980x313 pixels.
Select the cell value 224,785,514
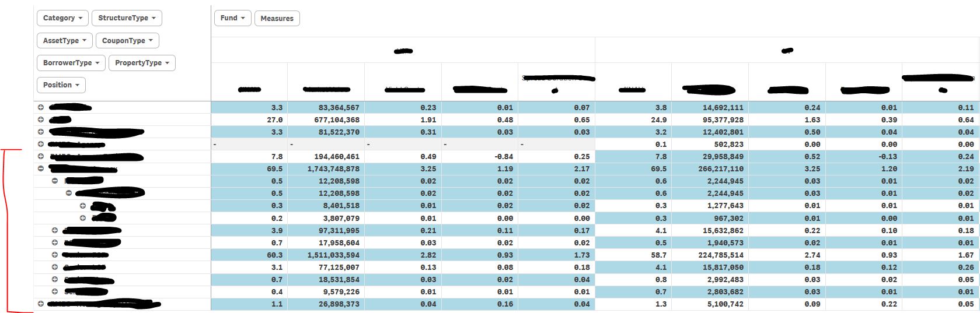tap(710, 255)
